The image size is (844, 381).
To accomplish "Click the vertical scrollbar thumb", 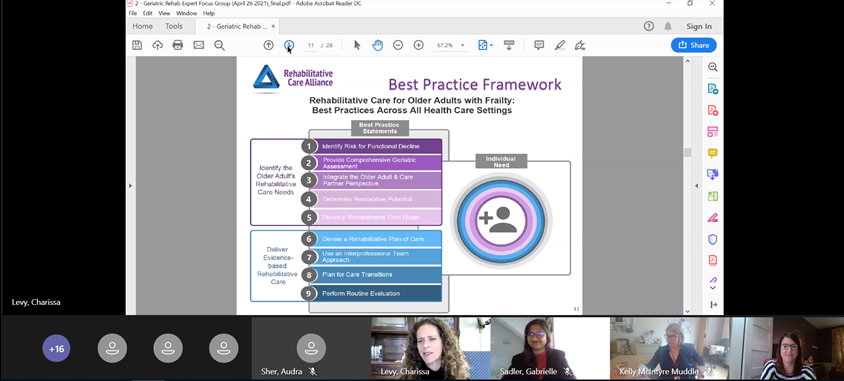I will [687, 152].
